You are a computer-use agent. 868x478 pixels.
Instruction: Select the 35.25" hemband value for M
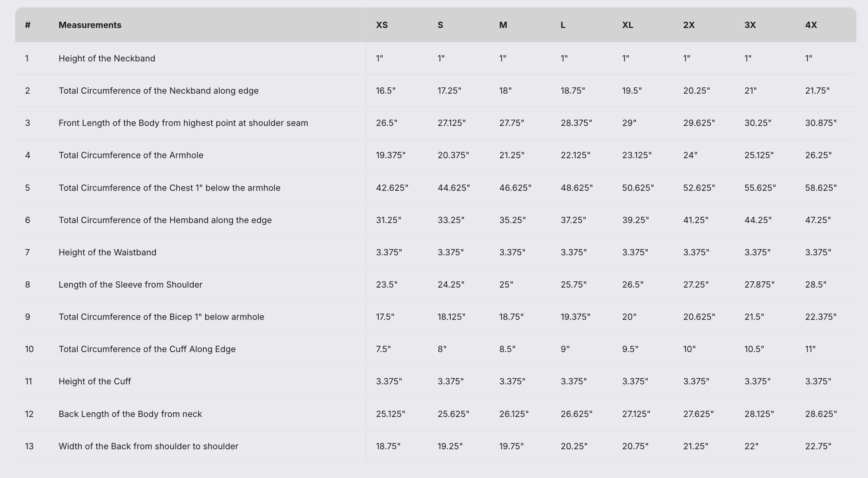click(513, 220)
